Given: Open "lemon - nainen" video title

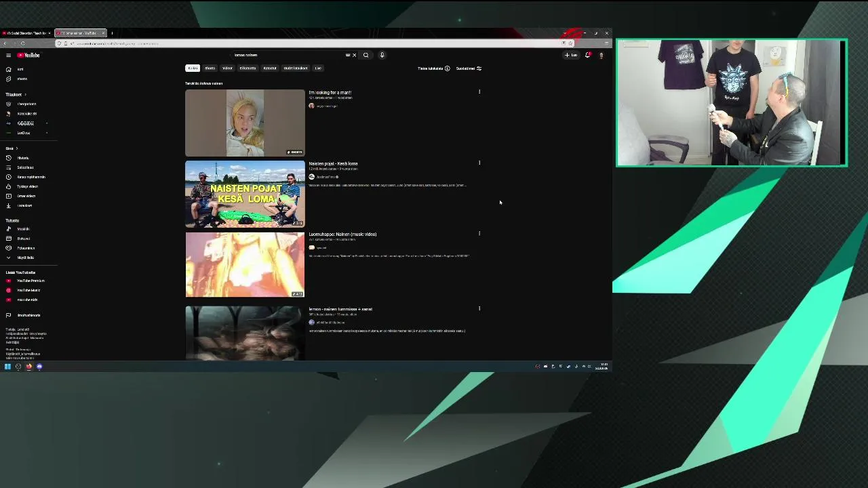Looking at the screenshot, I should tap(340, 309).
